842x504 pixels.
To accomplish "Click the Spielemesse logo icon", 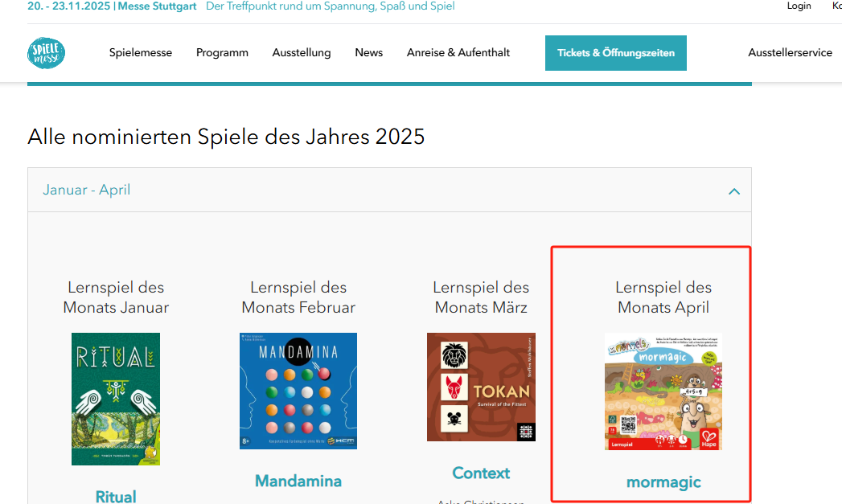I will tap(46, 53).
